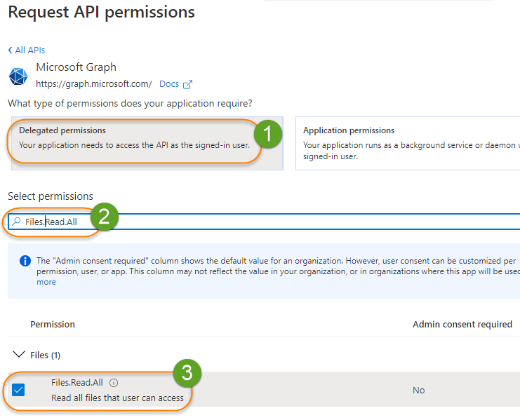This screenshot has height=420, width=520.
Task: Select the Application permissions card
Action: [408, 143]
